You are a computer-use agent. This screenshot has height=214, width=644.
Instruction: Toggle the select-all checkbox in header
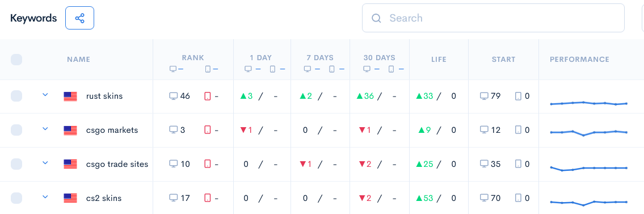[16, 60]
